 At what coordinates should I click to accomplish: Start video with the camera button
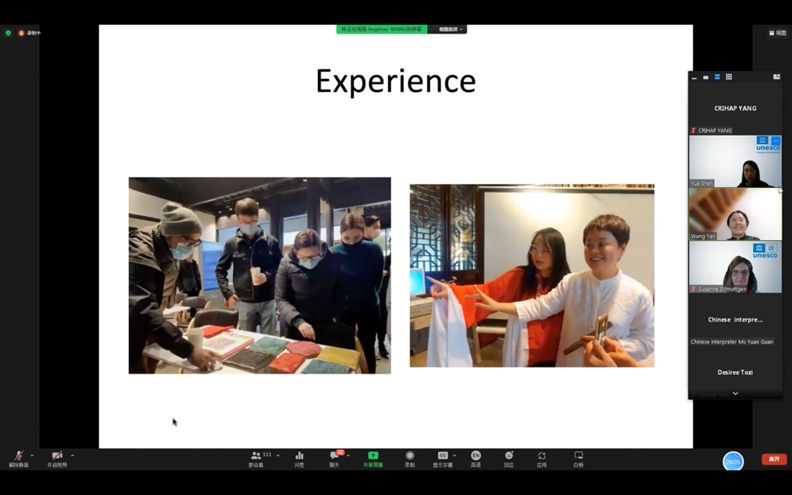pyautogui.click(x=57, y=459)
